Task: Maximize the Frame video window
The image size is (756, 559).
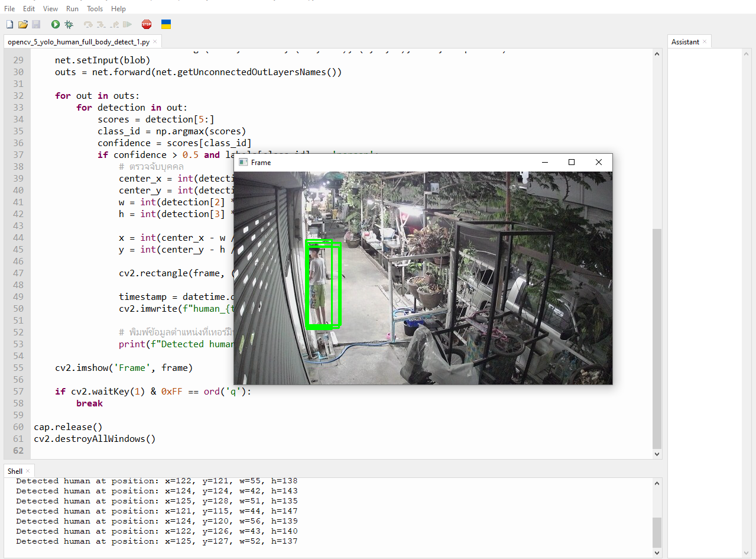Action: [x=571, y=162]
